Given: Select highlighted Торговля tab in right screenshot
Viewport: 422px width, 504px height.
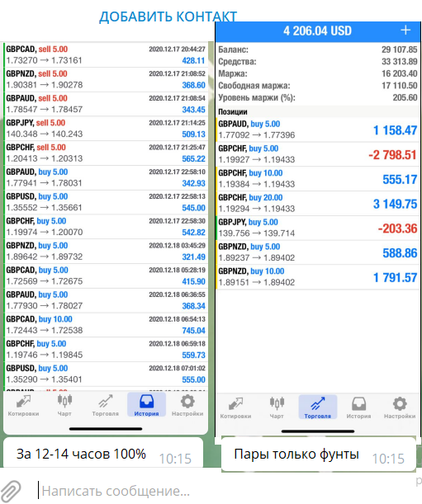Looking at the screenshot, I should 318,407.
